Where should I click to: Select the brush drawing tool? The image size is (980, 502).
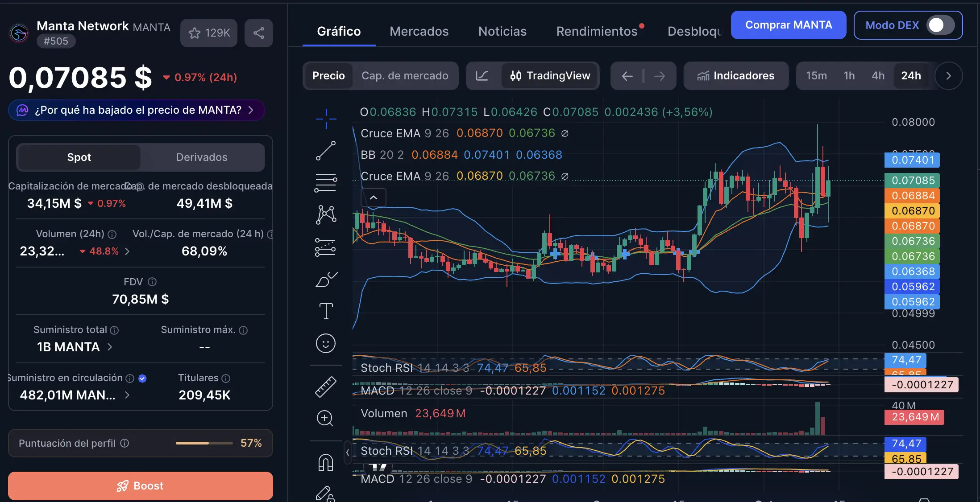click(326, 280)
